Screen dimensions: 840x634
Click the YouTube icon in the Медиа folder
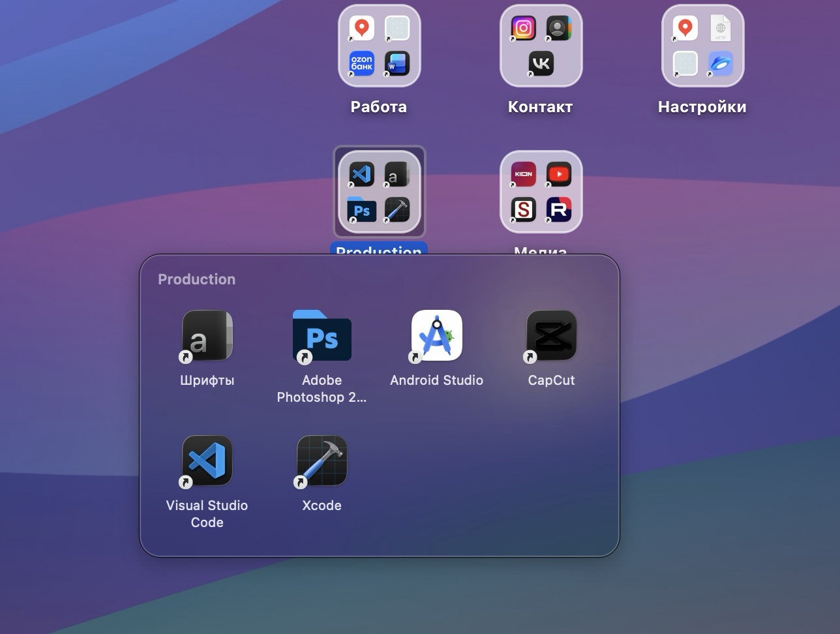click(559, 174)
